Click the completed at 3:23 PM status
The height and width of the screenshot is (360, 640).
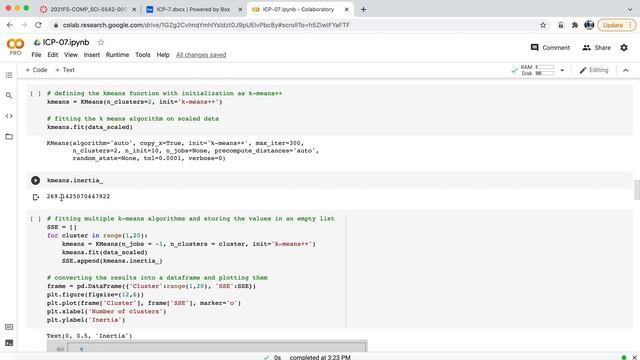click(320, 357)
